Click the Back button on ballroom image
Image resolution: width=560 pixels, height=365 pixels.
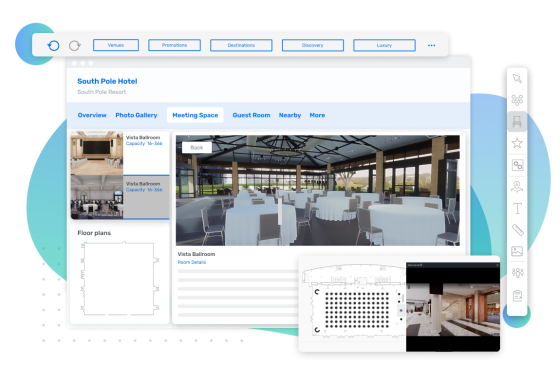pos(197,148)
